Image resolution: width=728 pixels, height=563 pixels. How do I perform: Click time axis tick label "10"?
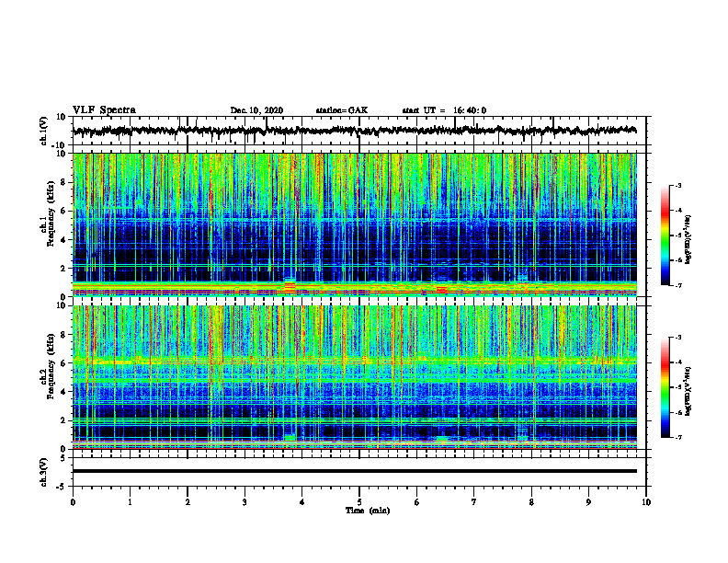pyautogui.click(x=646, y=502)
